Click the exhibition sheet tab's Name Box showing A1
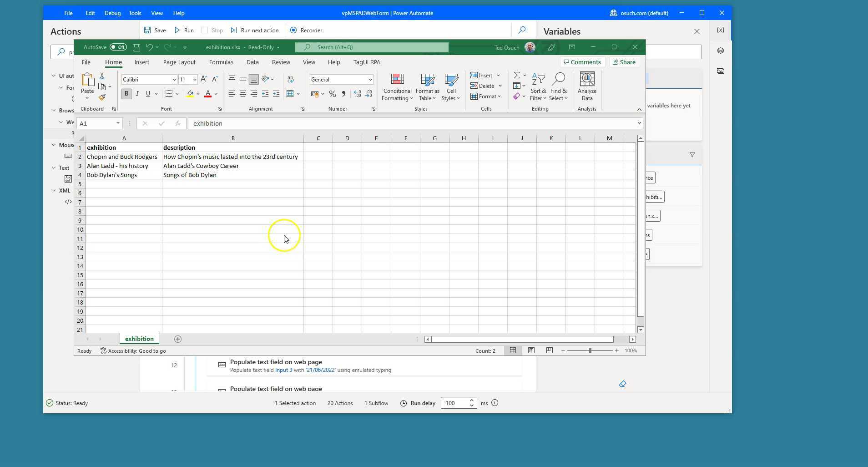This screenshot has width=868, height=467. point(99,123)
